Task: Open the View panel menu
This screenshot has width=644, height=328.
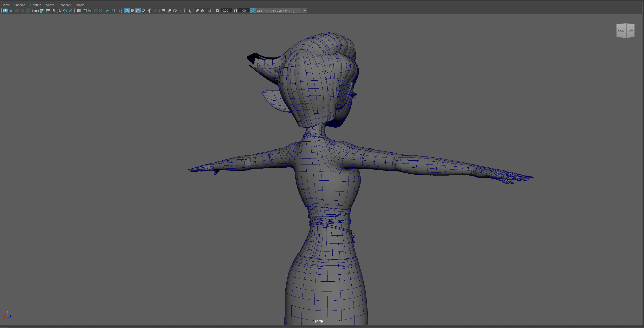Action: pos(6,5)
